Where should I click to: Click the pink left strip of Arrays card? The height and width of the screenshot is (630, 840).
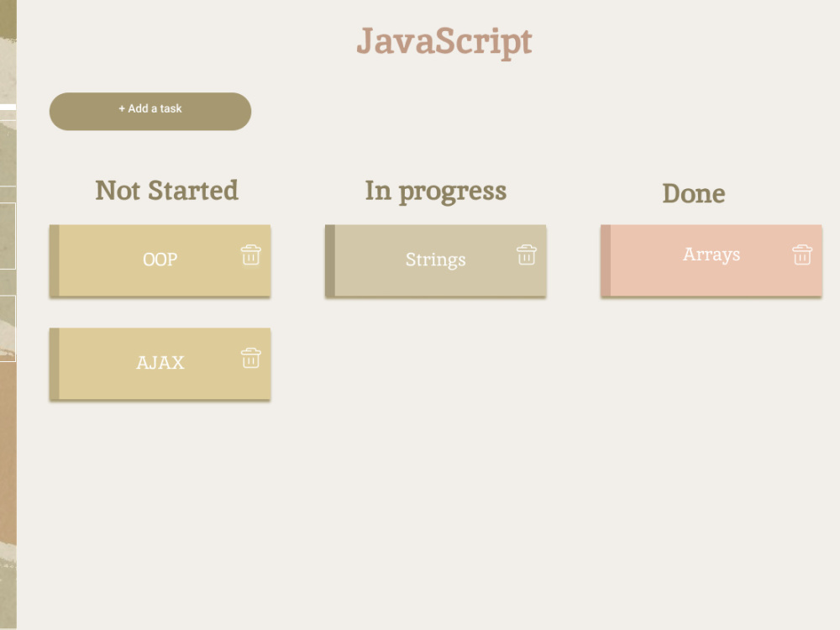pyautogui.click(x=606, y=260)
